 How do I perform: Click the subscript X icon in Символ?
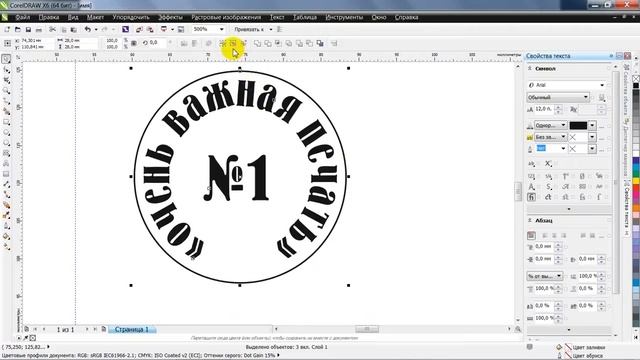coord(548,164)
